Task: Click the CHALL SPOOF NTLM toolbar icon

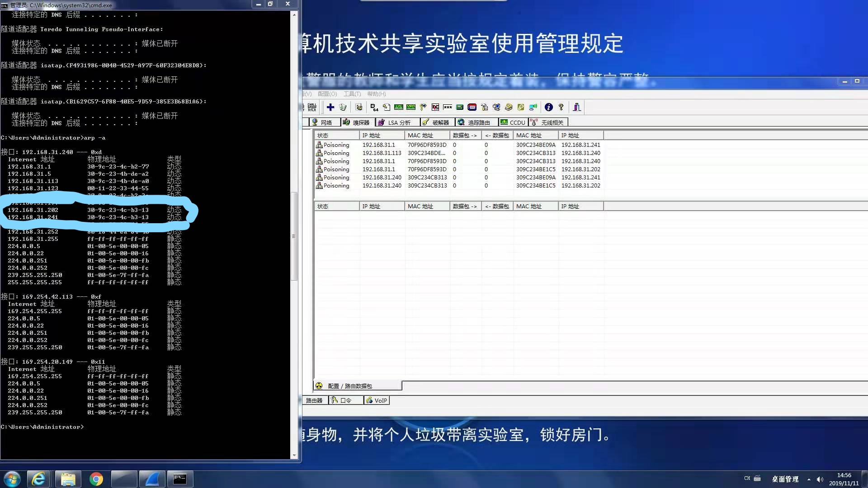Action: point(312,107)
